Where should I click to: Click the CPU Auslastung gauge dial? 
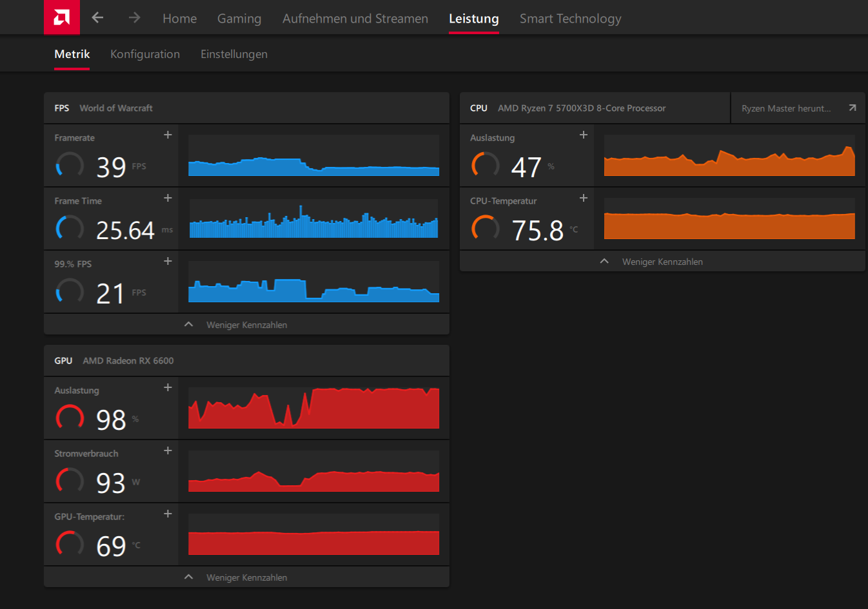tap(486, 166)
